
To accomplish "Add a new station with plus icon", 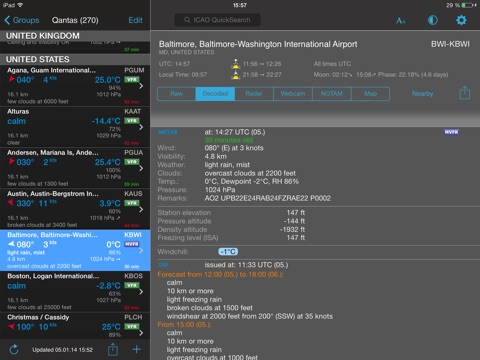I will (137, 349).
